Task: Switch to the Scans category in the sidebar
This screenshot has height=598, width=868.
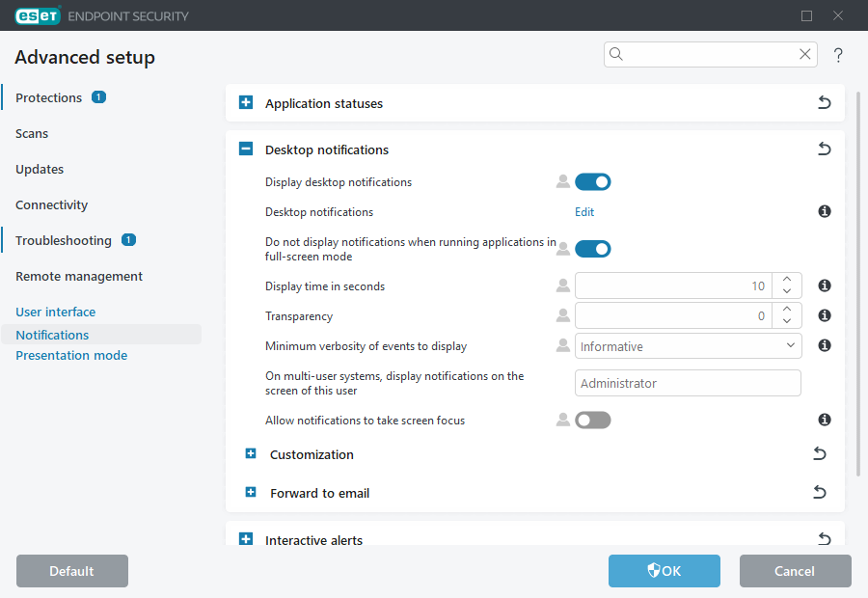Action: tap(33, 133)
